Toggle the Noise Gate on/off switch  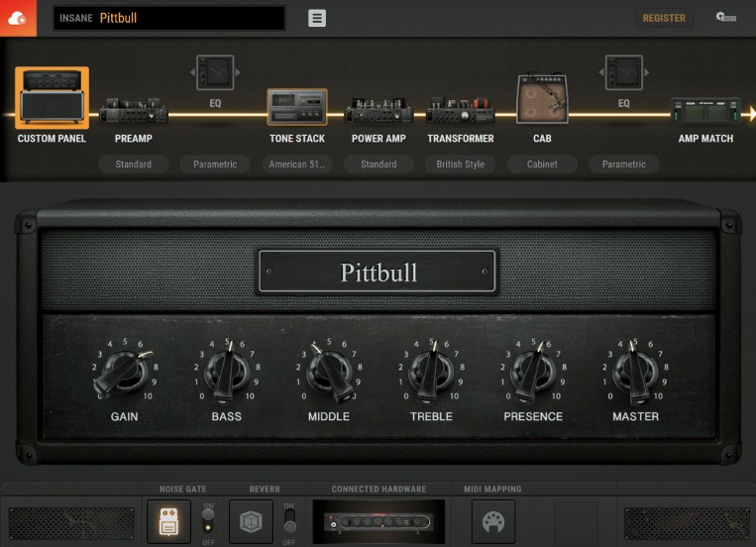tap(208, 520)
